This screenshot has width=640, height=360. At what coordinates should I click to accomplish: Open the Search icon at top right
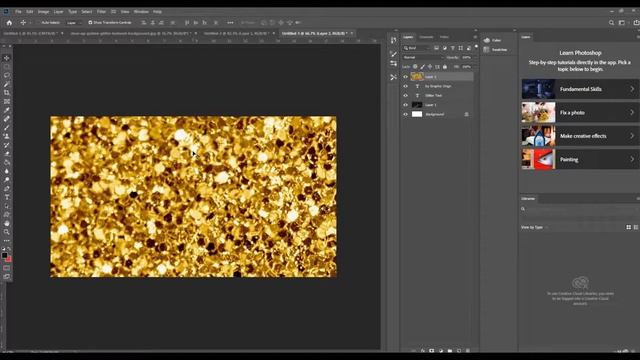tap(611, 23)
